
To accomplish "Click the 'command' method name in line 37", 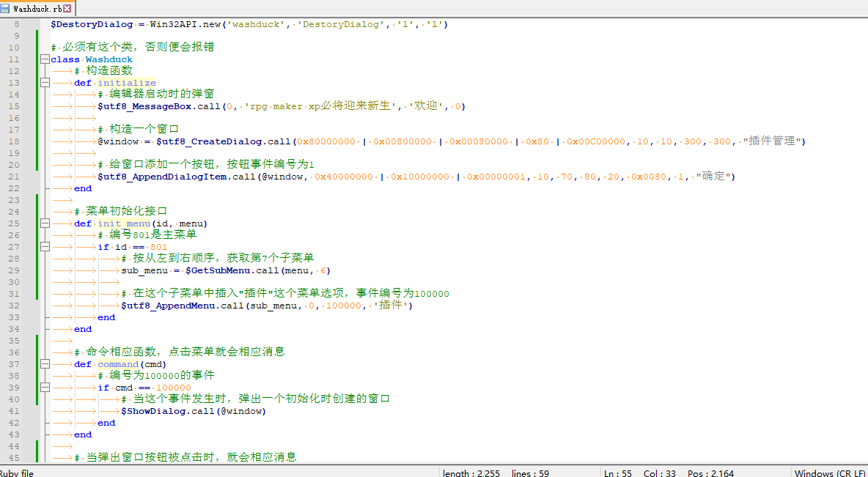I will point(118,364).
